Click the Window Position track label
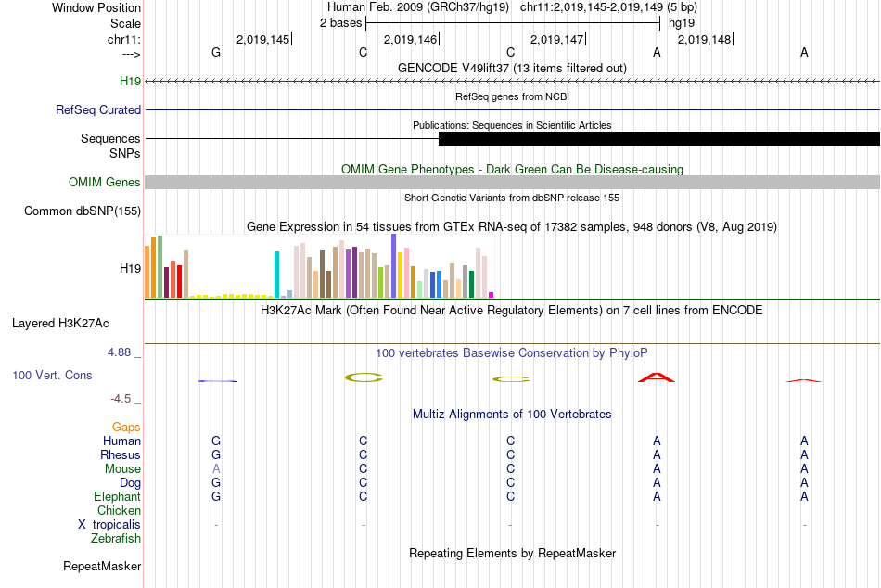Viewport: 881px width, 588px height. pos(96,7)
